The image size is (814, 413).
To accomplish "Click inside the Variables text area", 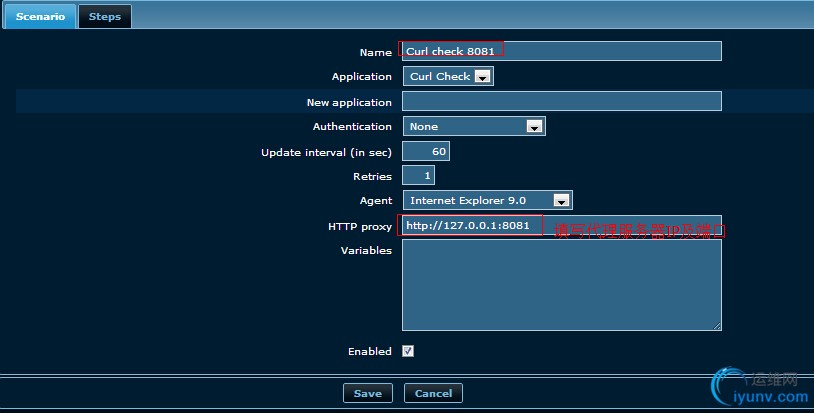I will coord(562,285).
